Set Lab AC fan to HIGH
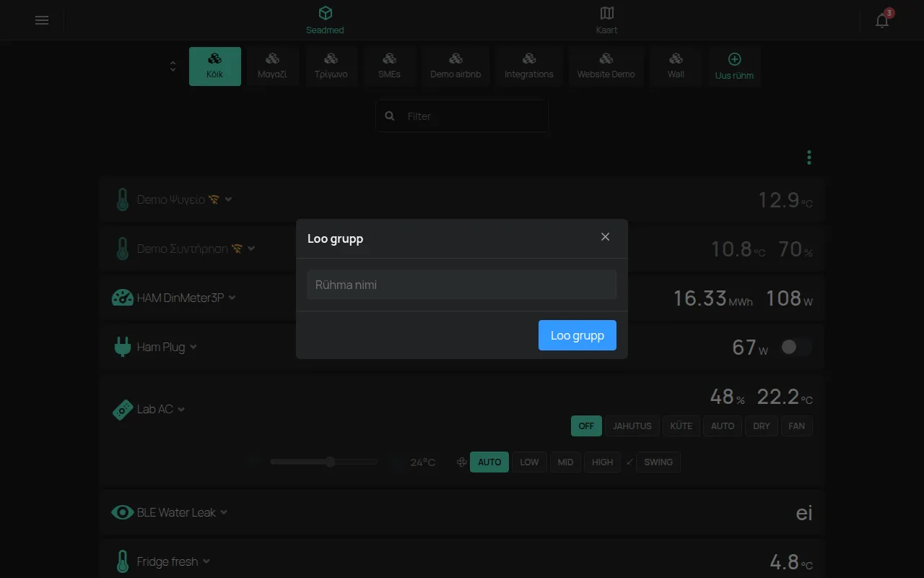 click(x=603, y=462)
